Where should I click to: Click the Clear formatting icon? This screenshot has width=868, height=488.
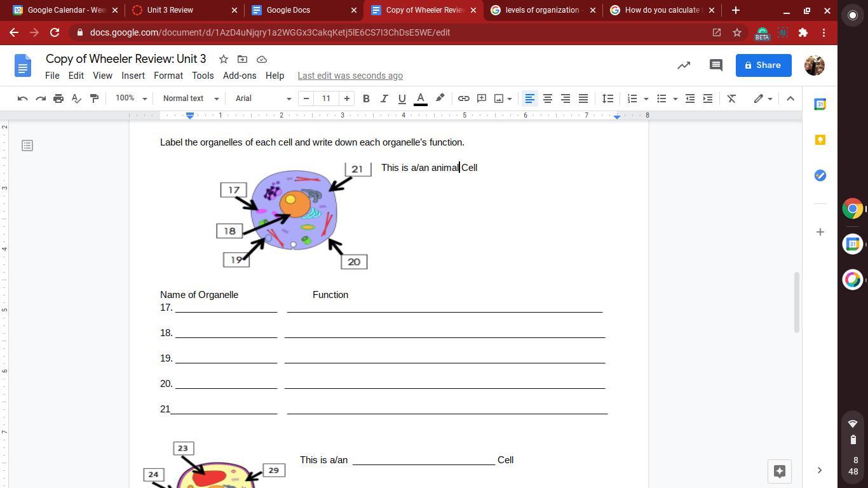pyautogui.click(x=731, y=98)
